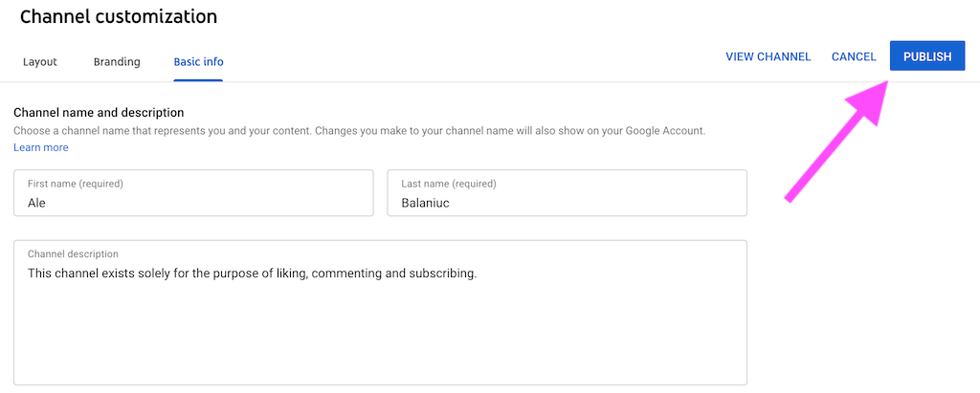Click the Channel customization page heading

tap(119, 16)
